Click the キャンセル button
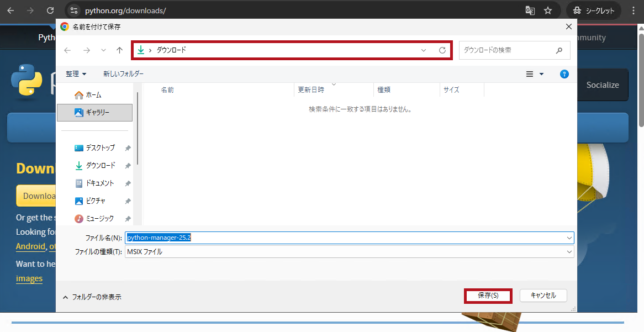The image size is (644, 332). [x=543, y=296]
